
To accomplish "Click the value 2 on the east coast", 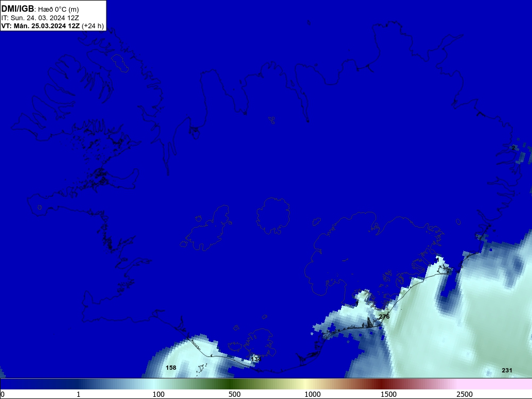I will (x=513, y=147).
